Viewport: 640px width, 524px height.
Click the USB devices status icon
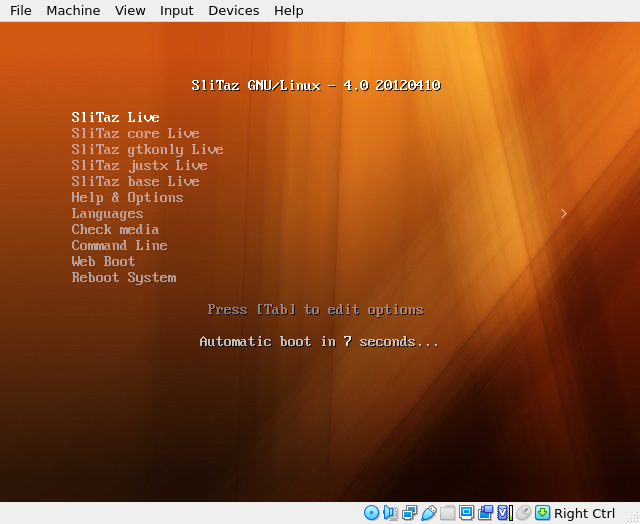(x=429, y=513)
